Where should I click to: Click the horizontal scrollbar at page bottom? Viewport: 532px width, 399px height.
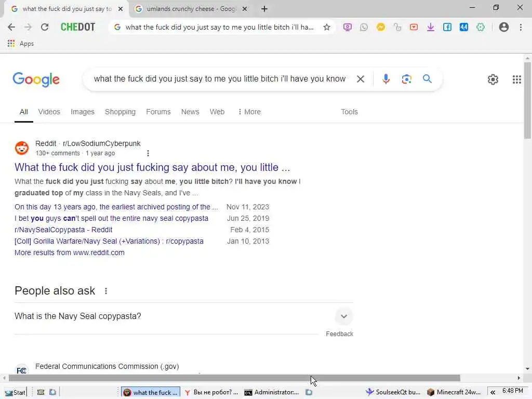[x=234, y=378]
